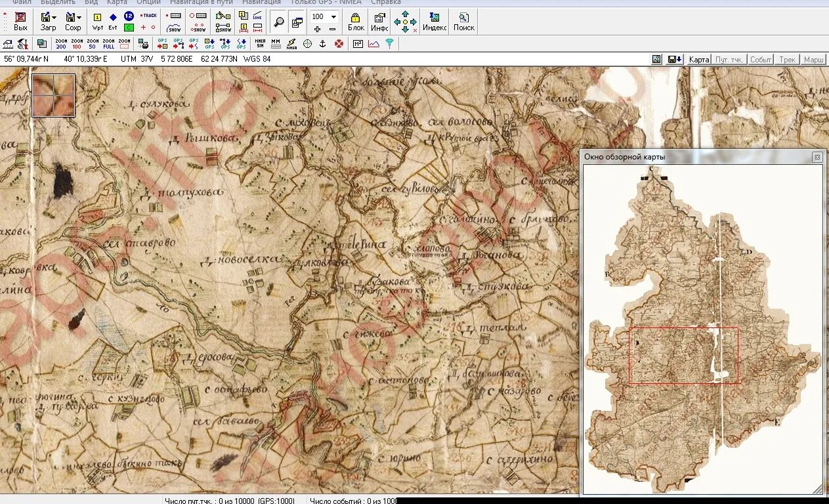
Task: Switch to the Марш mode tab
Action: [814, 60]
